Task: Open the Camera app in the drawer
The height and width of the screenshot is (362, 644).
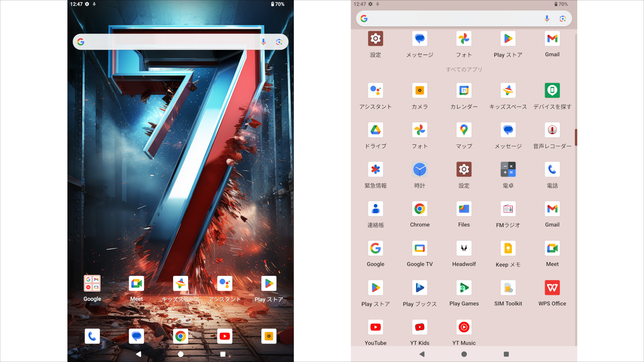Action: click(x=420, y=90)
